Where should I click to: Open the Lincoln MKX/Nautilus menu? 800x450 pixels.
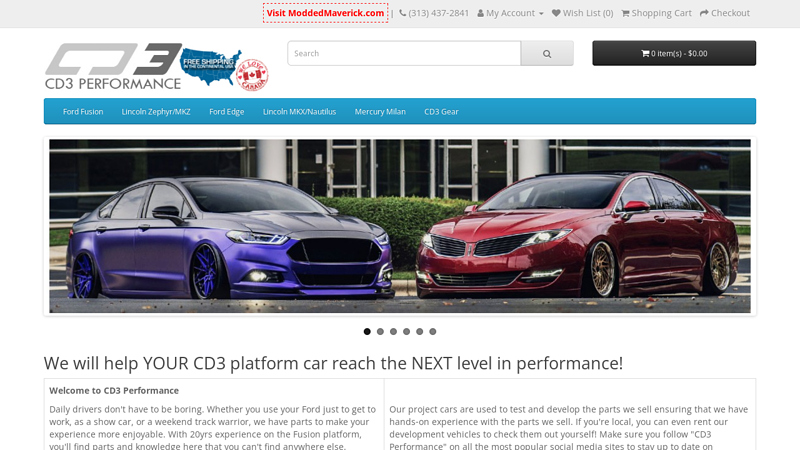299,111
